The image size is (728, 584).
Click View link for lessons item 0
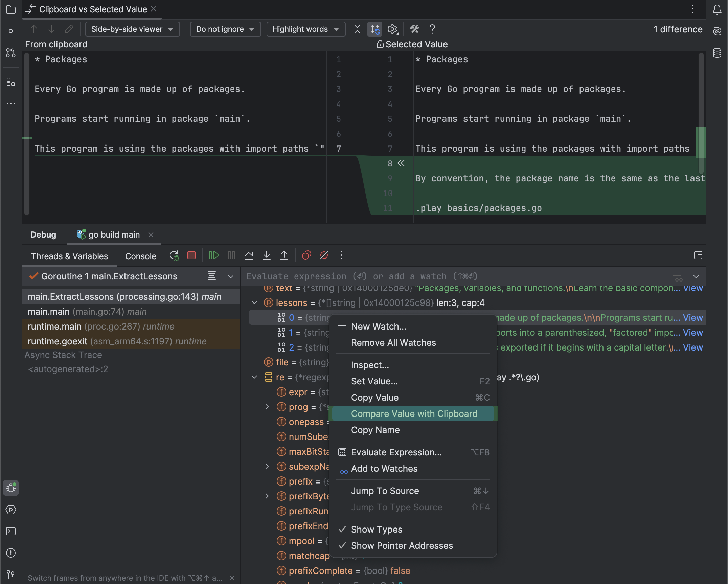click(693, 317)
